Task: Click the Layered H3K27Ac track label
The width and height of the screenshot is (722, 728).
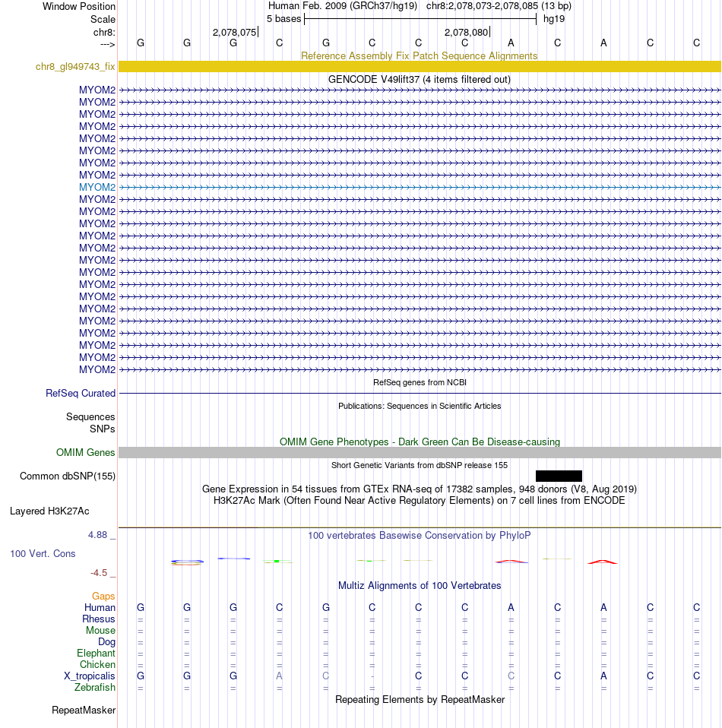Action: (49, 511)
